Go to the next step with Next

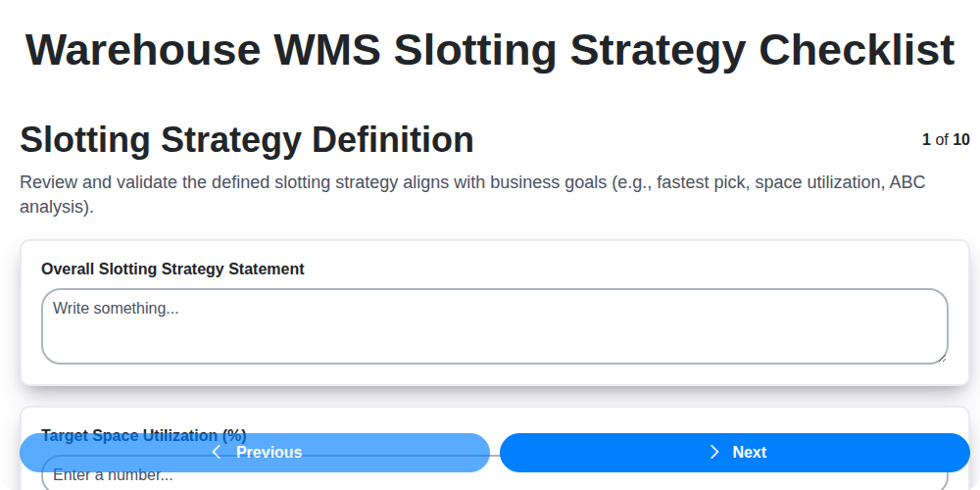735,452
